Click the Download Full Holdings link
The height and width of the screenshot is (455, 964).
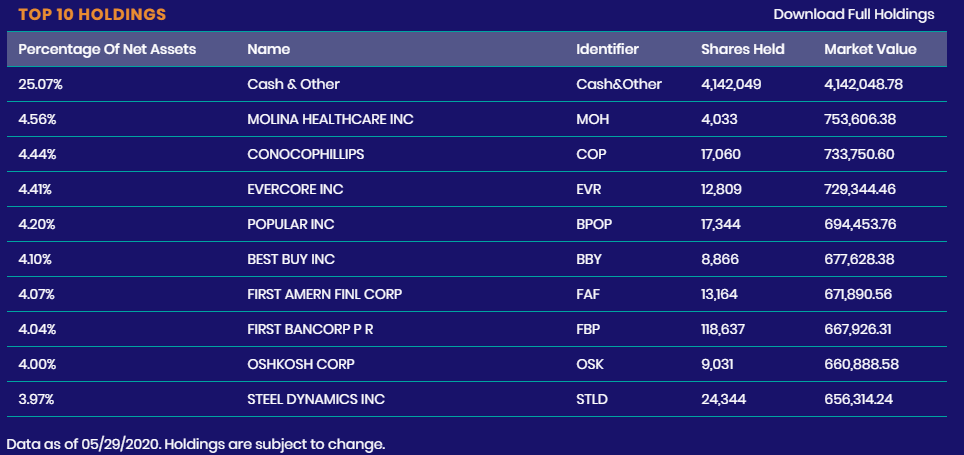point(853,14)
